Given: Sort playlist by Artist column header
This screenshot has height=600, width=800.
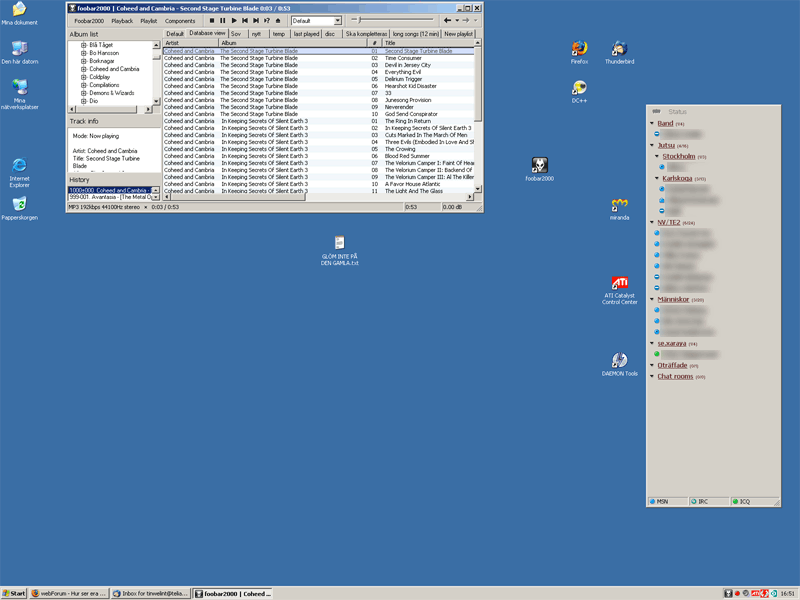Looking at the screenshot, I should (x=191, y=43).
